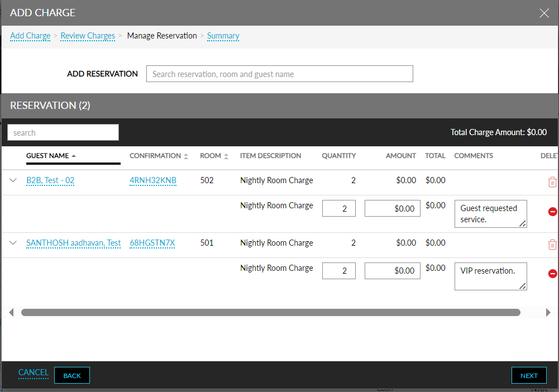The image size is (559, 392).
Task: Open confirmation 68HGSTN7X
Action: [152, 243]
